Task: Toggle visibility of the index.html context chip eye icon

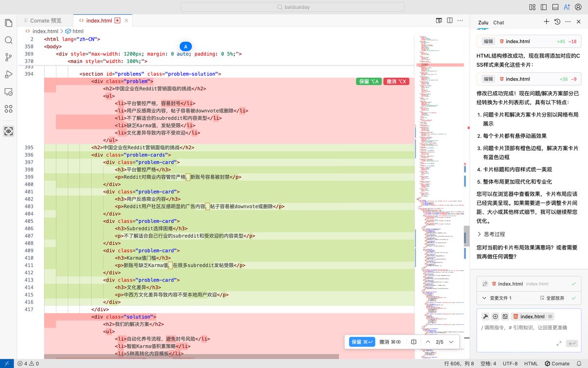Action: click(x=551, y=316)
